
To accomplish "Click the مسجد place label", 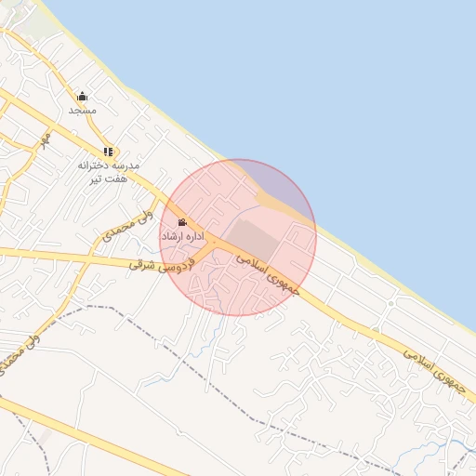I will 82,111.
